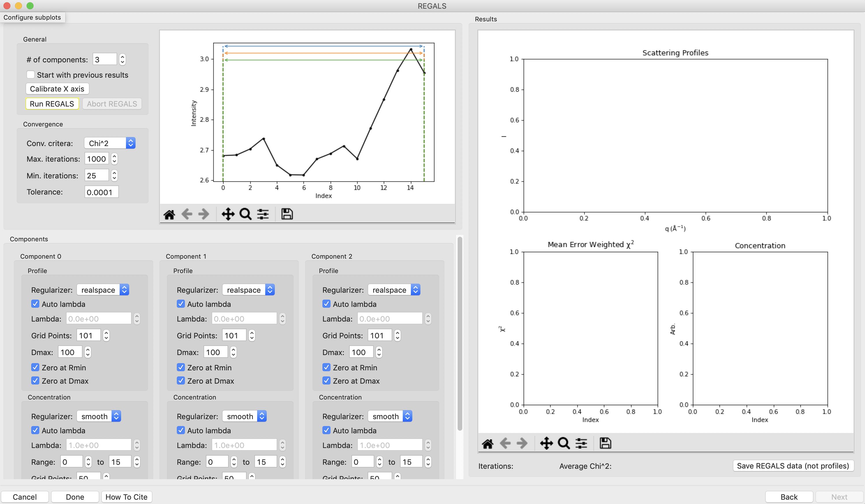Open subplot configuration for Results plots
Viewport: 865px width, 504px height.
(582, 444)
